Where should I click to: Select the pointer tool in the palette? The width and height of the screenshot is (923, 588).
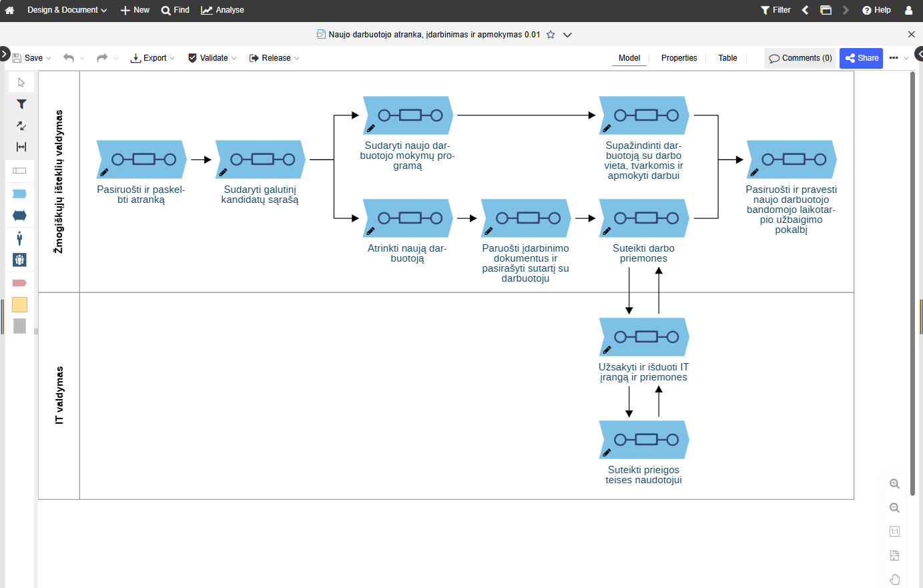tap(21, 83)
